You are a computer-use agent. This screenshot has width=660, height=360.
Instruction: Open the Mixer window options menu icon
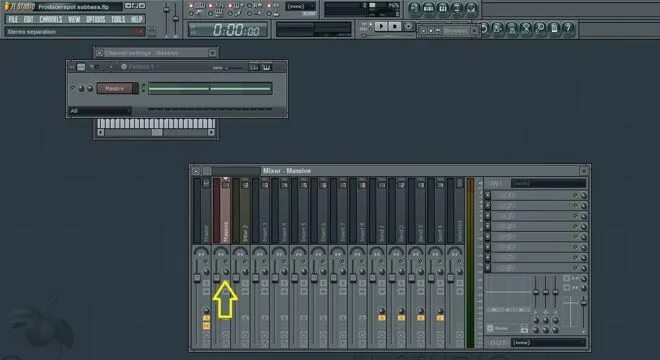coord(196,171)
